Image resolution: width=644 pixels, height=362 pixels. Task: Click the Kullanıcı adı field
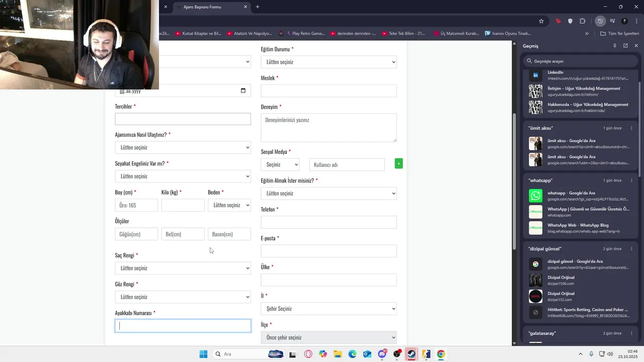tap(347, 164)
